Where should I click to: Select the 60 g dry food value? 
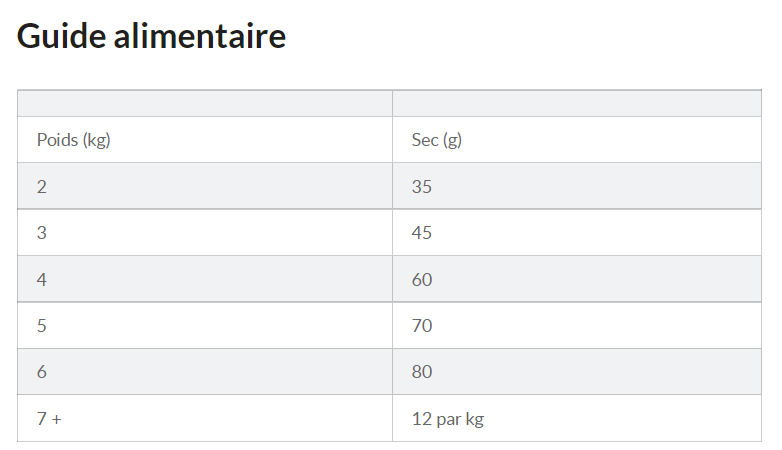[422, 279]
